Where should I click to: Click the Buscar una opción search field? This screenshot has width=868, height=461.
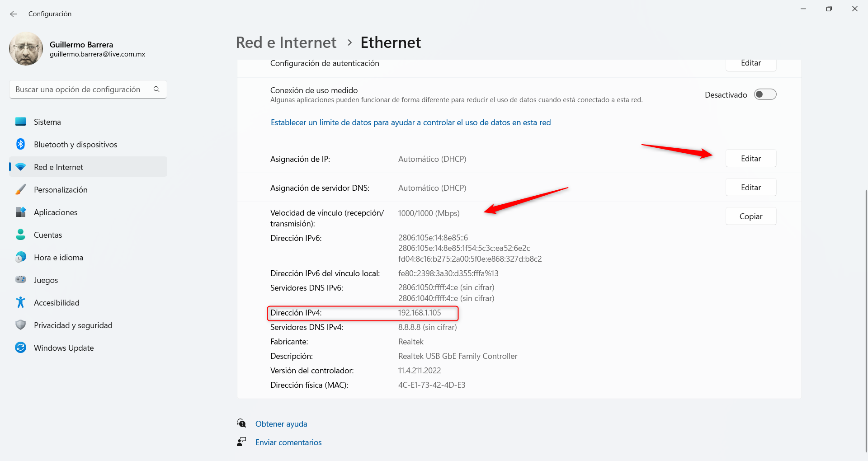click(x=81, y=89)
